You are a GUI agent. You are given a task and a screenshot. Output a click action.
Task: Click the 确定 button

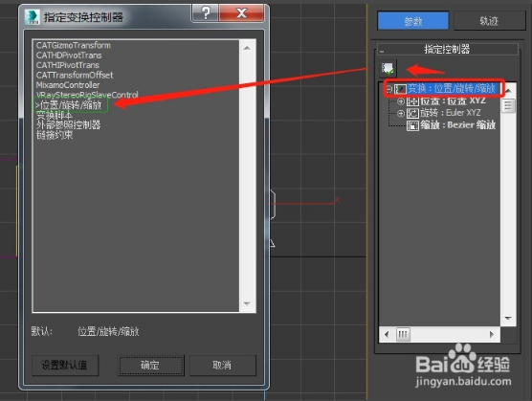click(150, 365)
